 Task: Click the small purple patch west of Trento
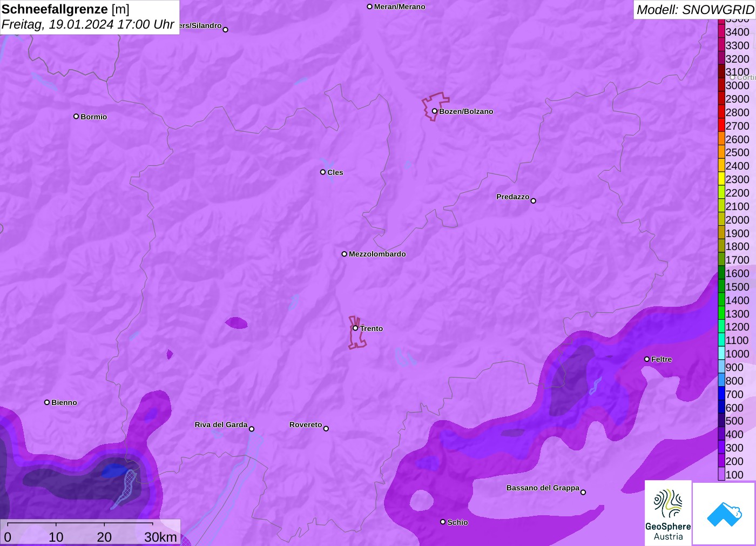[x=236, y=323]
